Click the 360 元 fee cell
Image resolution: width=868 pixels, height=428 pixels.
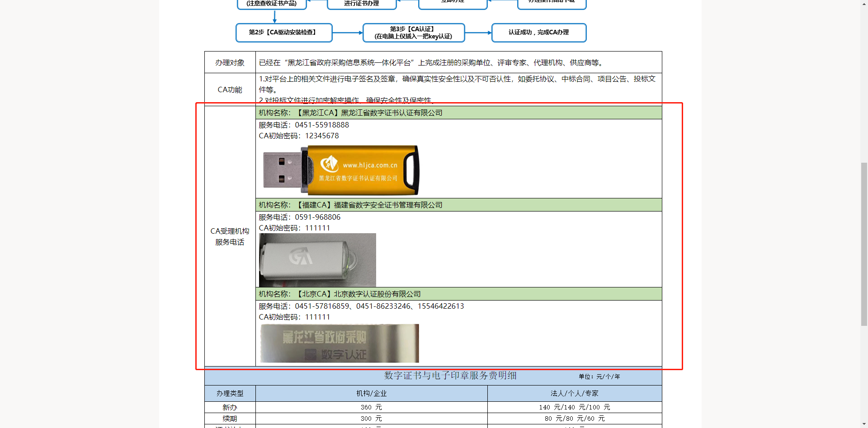point(372,407)
